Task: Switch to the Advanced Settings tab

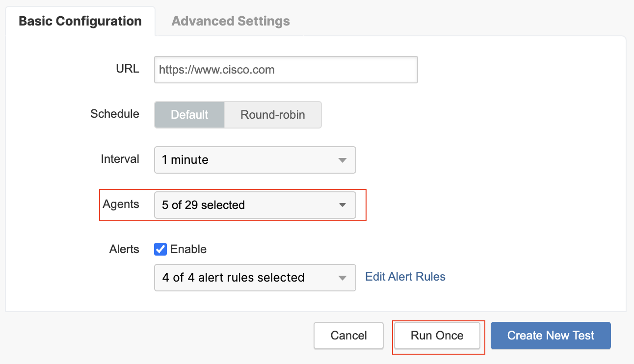Action: click(231, 22)
